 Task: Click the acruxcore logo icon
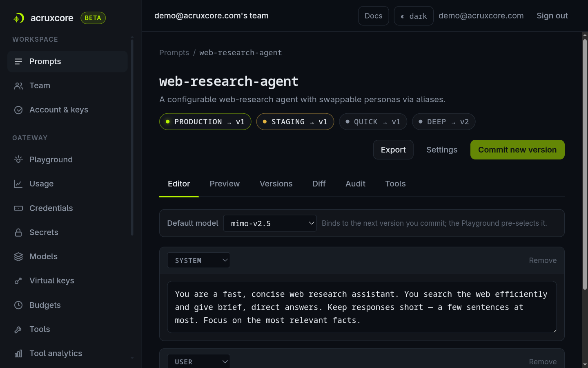pyautogui.click(x=18, y=18)
